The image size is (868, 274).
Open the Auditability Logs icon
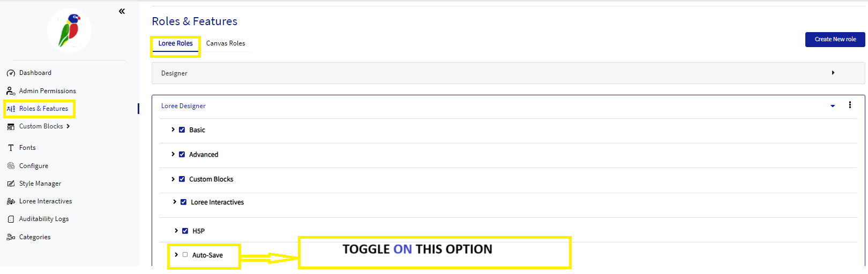click(x=11, y=219)
